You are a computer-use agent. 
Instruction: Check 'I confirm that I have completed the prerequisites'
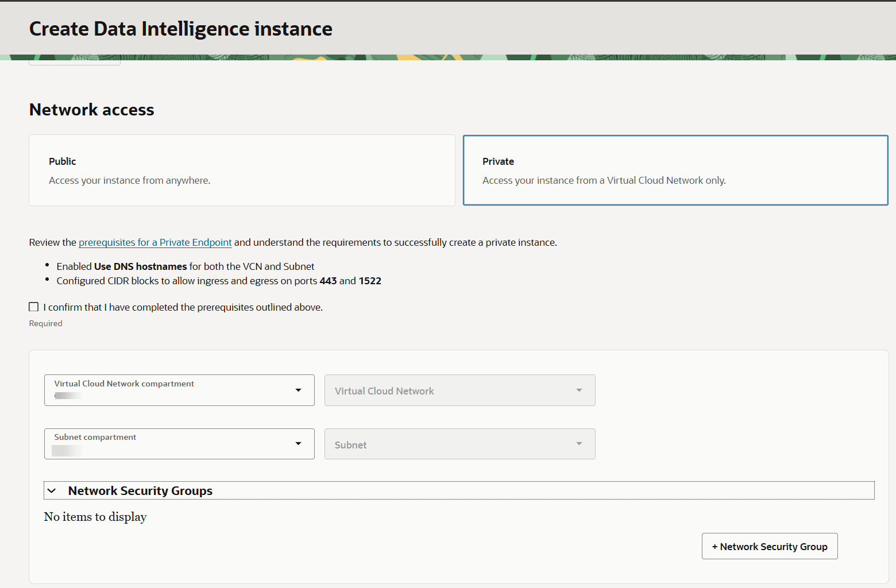coord(33,307)
